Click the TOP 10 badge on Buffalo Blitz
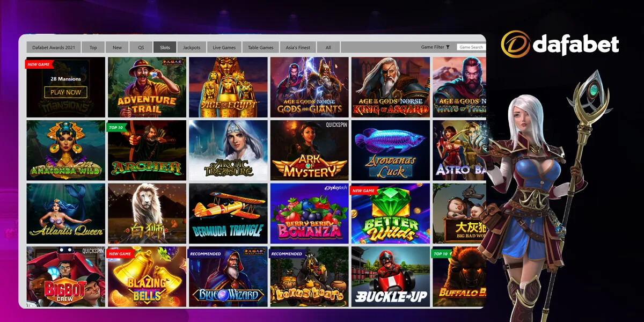 pos(441,254)
